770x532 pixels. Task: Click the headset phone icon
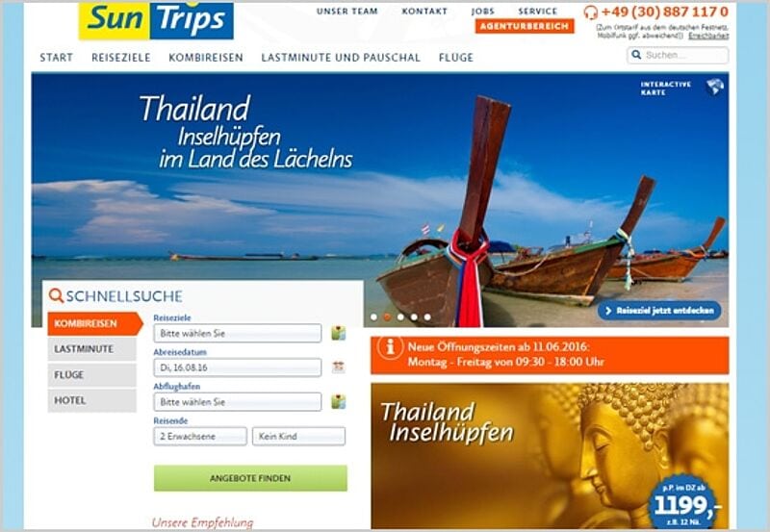pos(590,13)
